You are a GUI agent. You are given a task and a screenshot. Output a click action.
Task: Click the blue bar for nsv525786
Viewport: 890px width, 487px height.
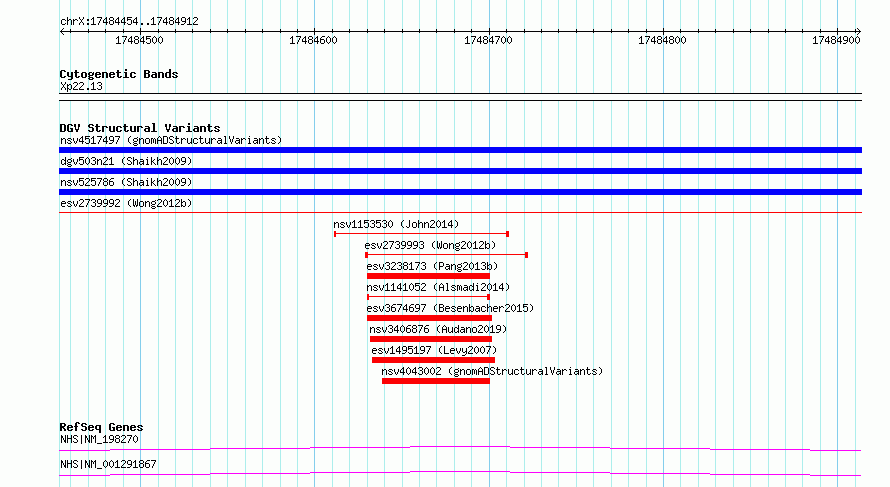pyautogui.click(x=460, y=192)
